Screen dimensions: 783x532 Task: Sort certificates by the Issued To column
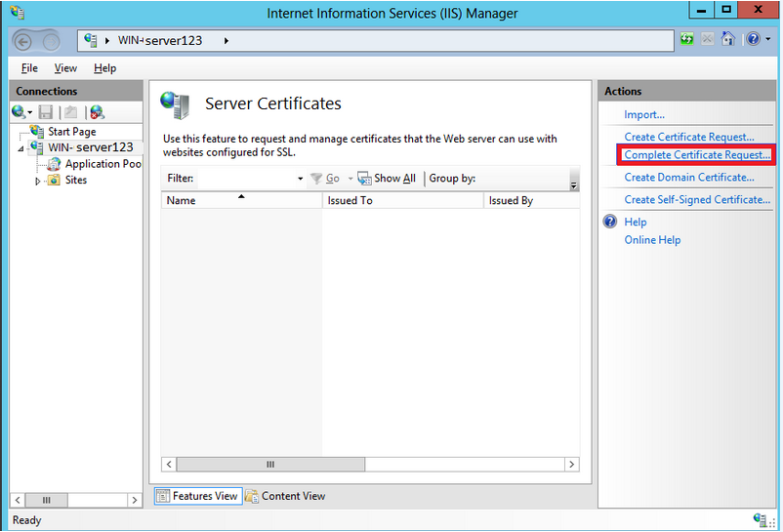tap(402, 200)
